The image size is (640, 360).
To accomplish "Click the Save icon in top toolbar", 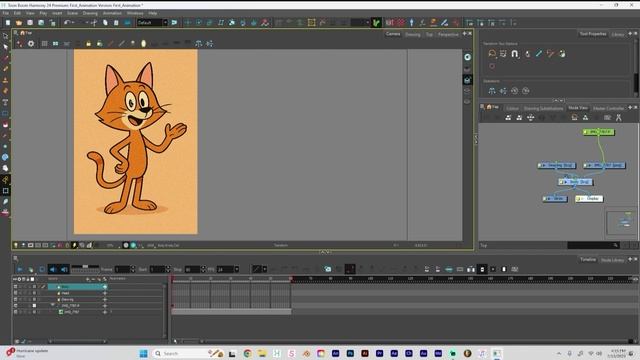I will point(30,23).
